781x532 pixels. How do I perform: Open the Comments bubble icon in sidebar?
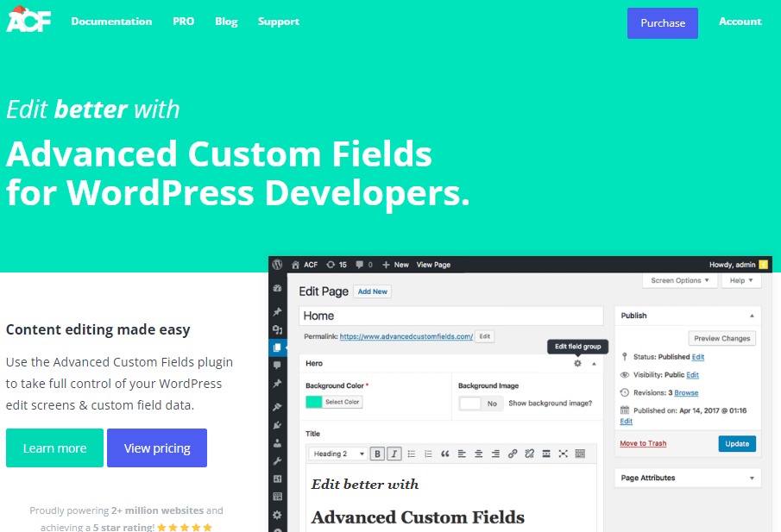coord(277,366)
